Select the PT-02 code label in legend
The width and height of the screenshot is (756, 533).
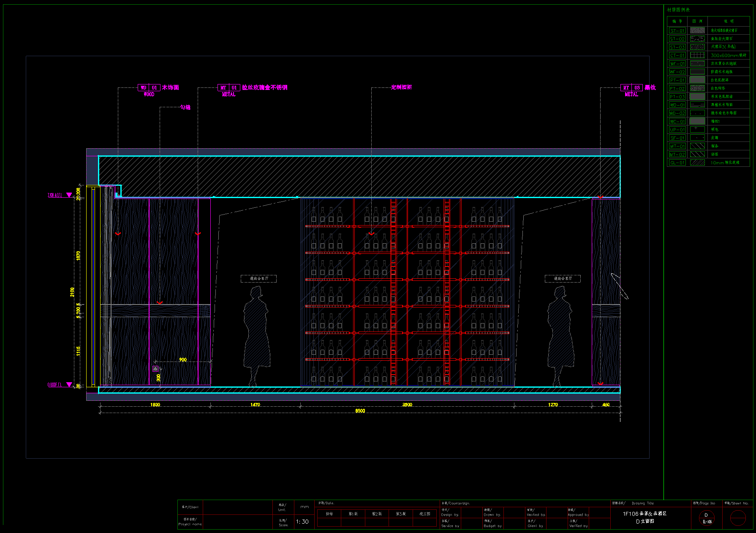click(x=677, y=89)
